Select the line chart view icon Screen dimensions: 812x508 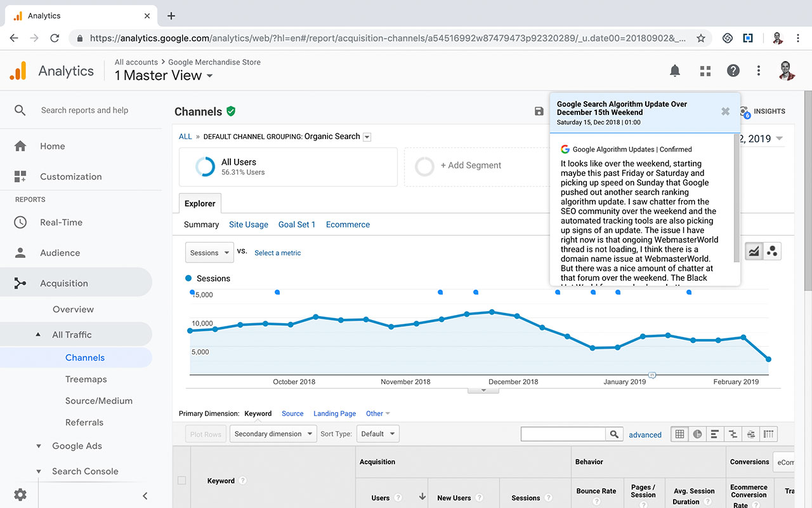[x=754, y=251]
